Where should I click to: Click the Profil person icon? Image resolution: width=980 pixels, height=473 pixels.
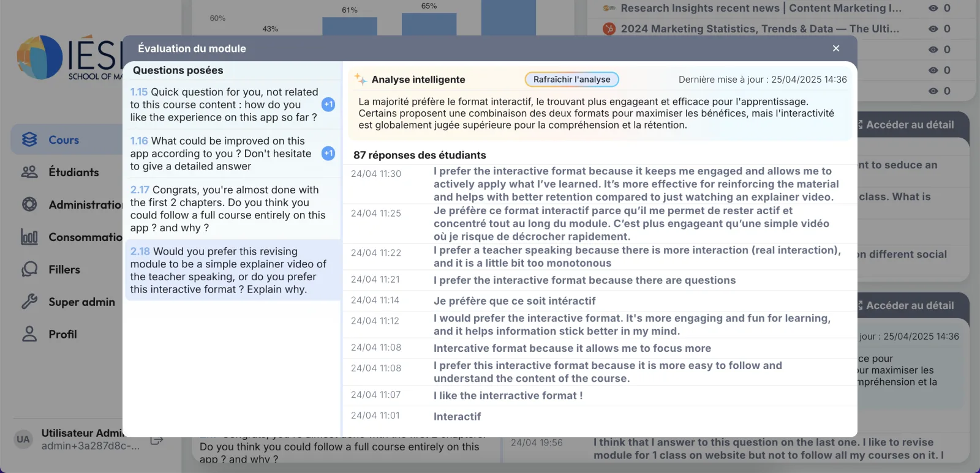29,334
